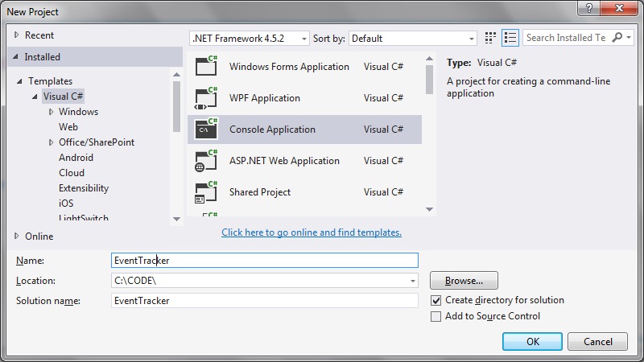Select the Office/SharePoint category label

coord(97,142)
